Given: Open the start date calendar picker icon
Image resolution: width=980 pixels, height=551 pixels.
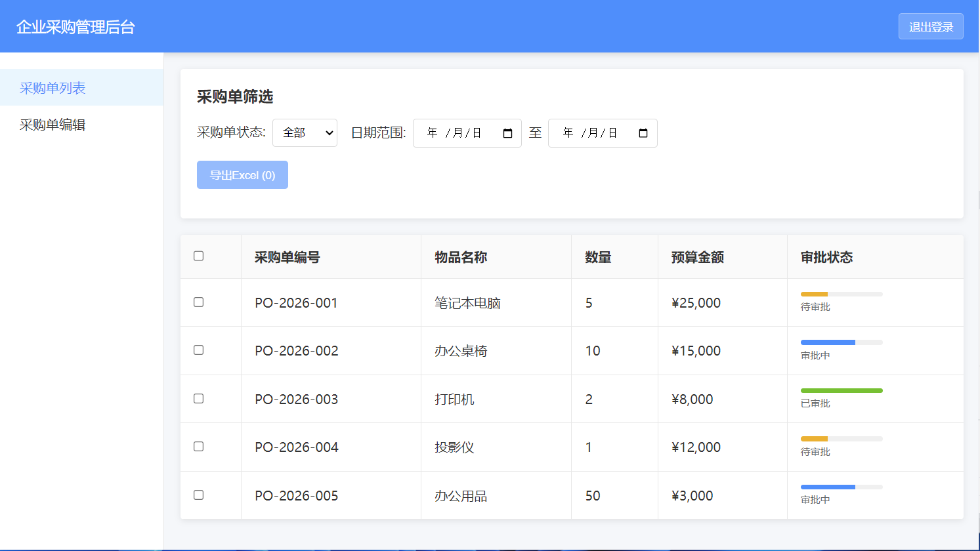Looking at the screenshot, I should point(507,133).
